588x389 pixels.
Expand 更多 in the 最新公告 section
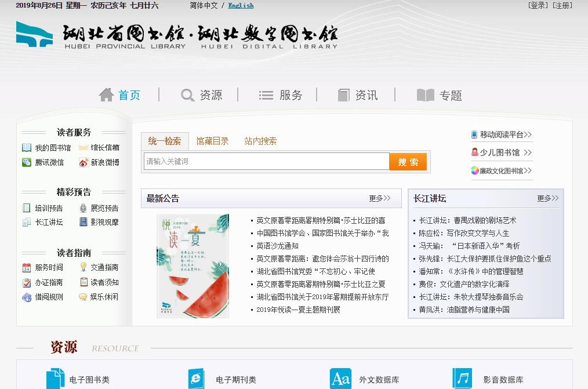tap(380, 198)
